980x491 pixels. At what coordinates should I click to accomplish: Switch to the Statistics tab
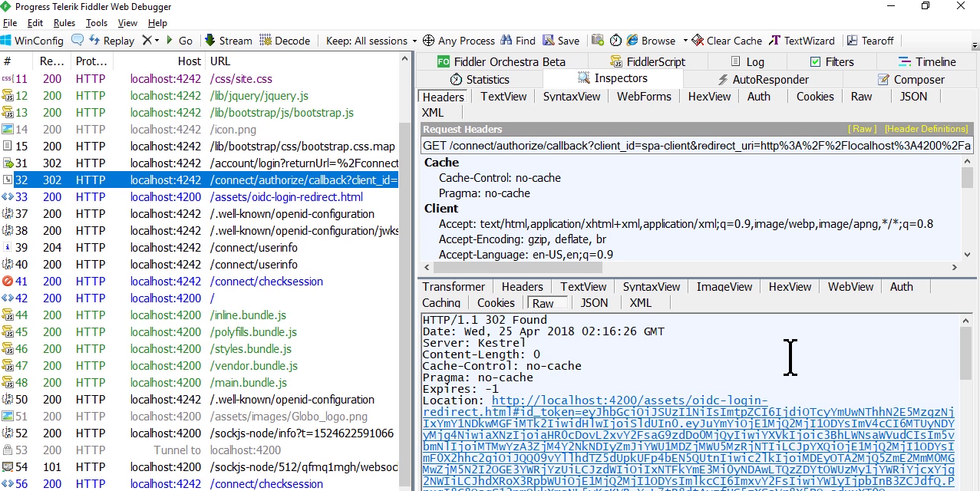(480, 79)
